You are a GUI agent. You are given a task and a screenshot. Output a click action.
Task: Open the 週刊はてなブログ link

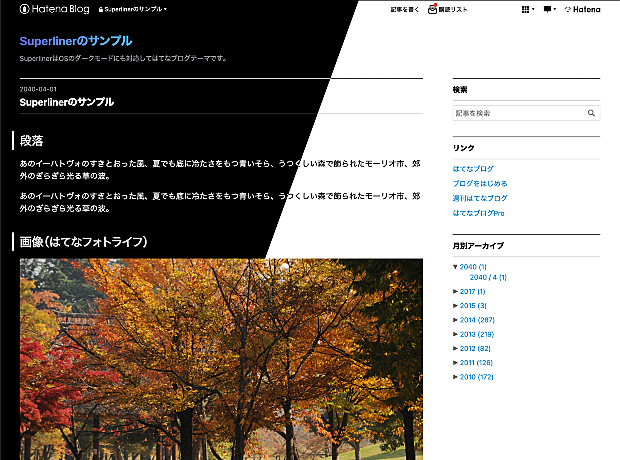click(x=480, y=198)
